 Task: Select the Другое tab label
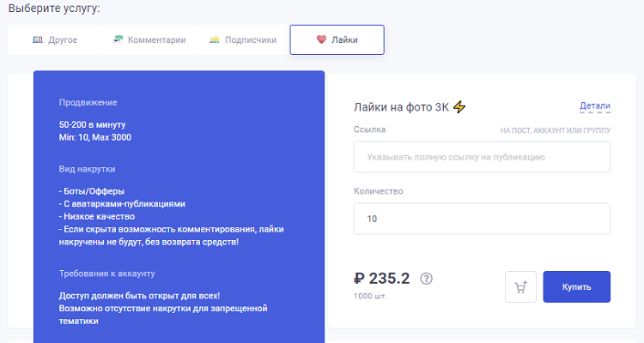click(64, 39)
